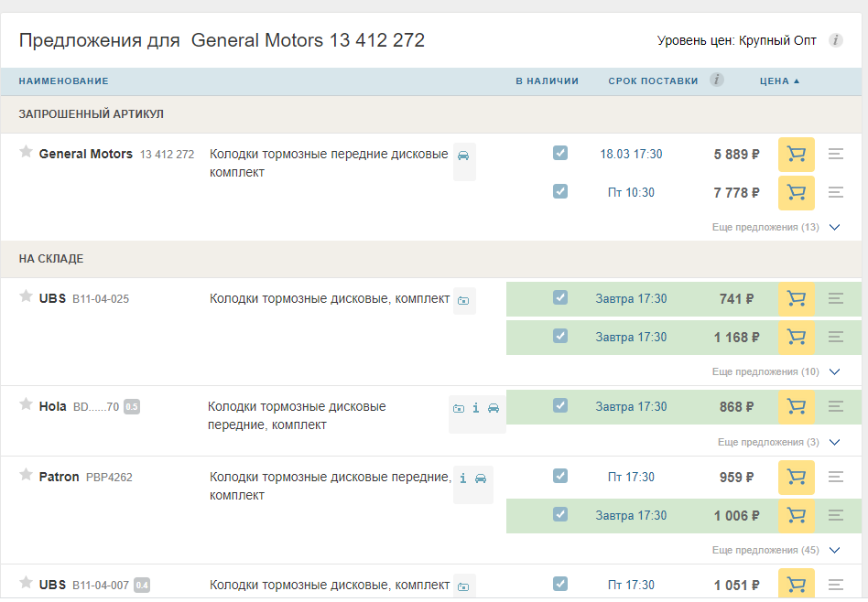Image resolution: width=868 pixels, height=602 pixels.
Task: Show price level info icon
Action: (835, 40)
